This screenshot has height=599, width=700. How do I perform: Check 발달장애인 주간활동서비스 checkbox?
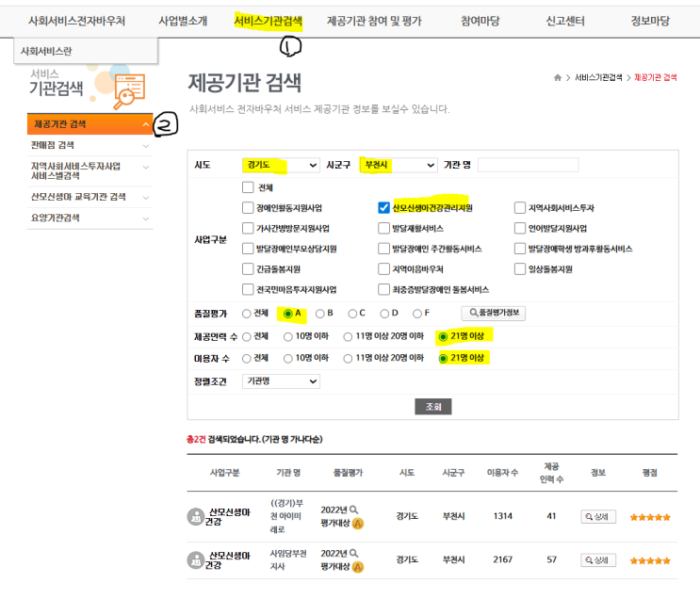coord(383,249)
